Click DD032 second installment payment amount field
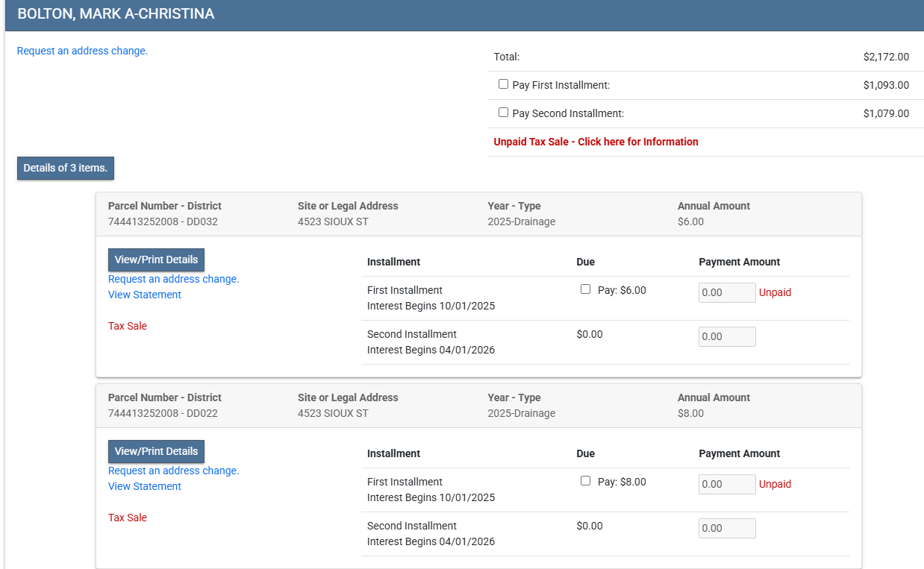Screen dimensions: 924x569 727,336
